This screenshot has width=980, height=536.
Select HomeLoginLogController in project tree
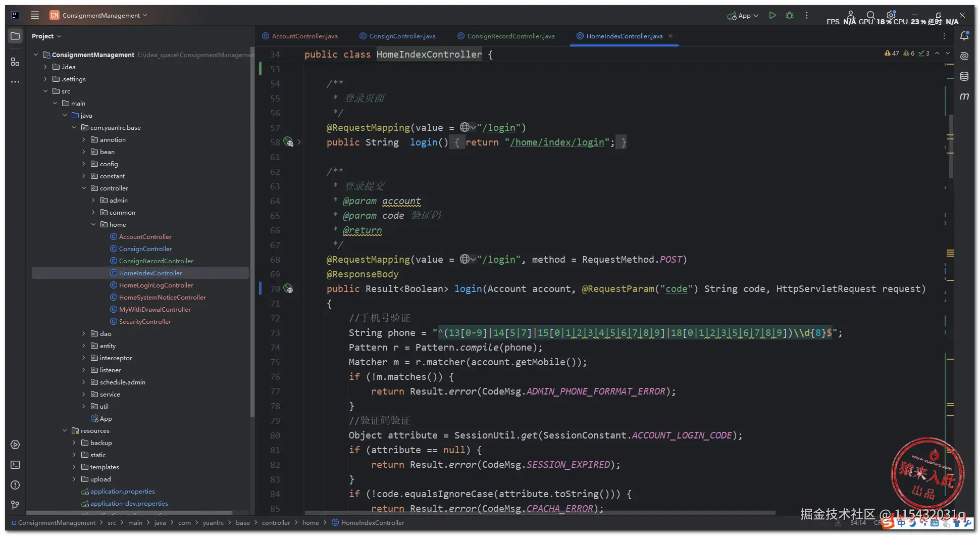[x=156, y=285]
